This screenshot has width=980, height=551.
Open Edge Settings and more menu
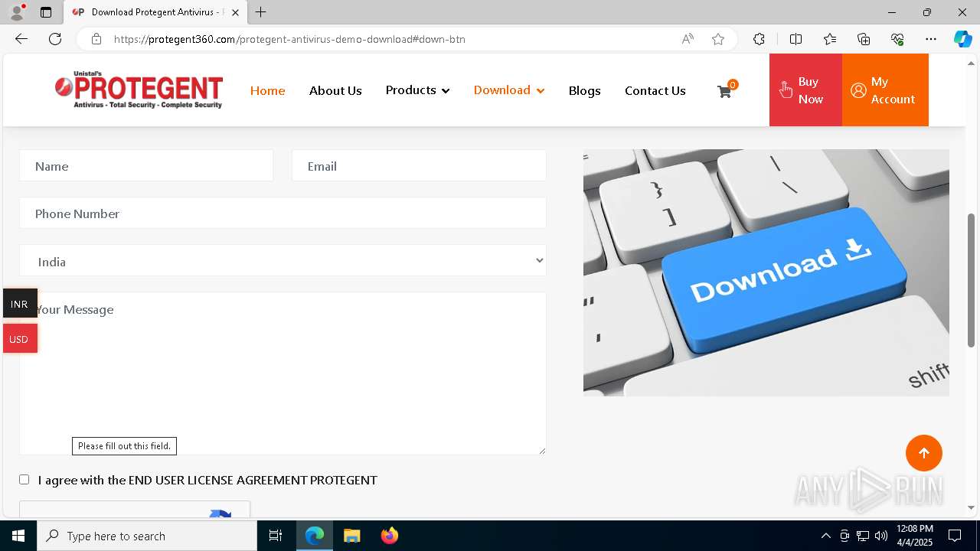tap(931, 39)
